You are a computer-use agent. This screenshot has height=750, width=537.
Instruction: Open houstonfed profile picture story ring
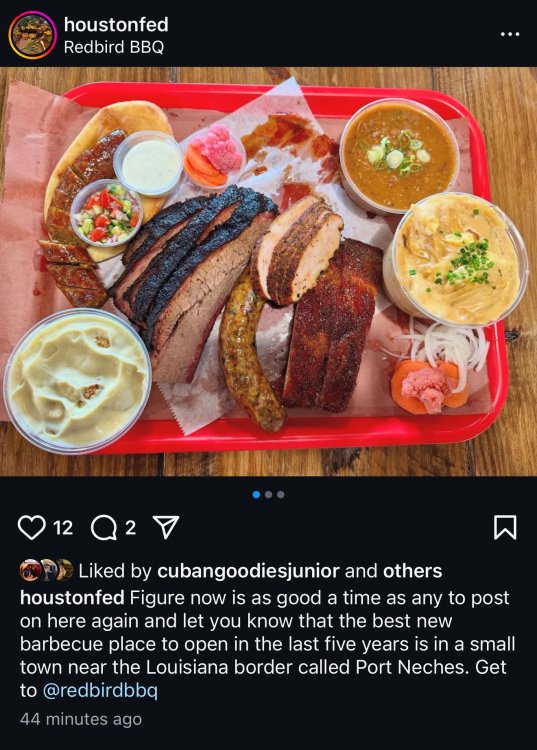pos(33,35)
